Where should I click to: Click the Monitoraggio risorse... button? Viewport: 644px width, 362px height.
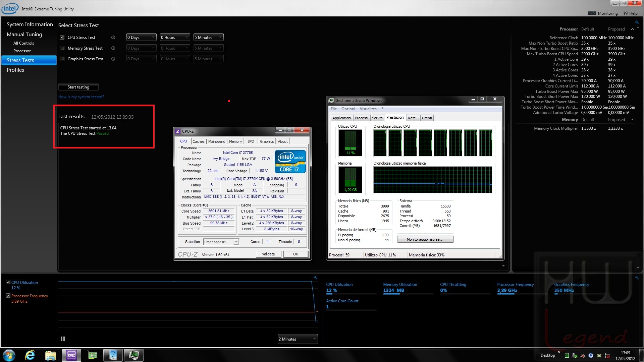425,239
